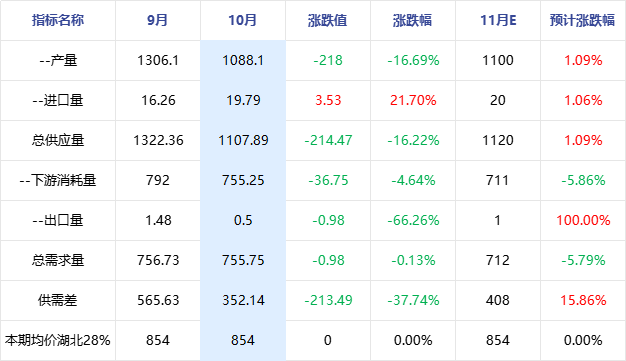Click 854 in the 9月 column
Image resolution: width=626 pixels, height=361 pixels.
158,340
